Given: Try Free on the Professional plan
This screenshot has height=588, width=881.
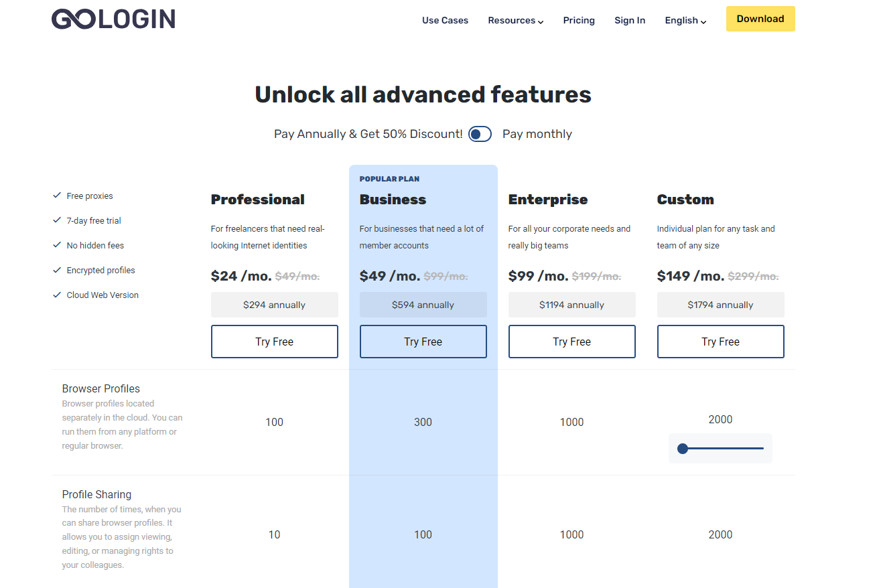Looking at the screenshot, I should (275, 342).
